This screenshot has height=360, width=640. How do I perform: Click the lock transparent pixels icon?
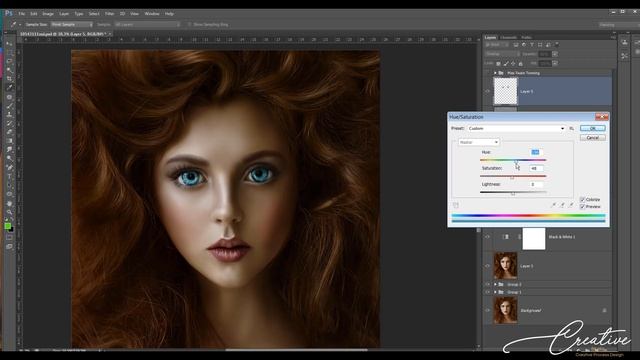click(x=498, y=64)
